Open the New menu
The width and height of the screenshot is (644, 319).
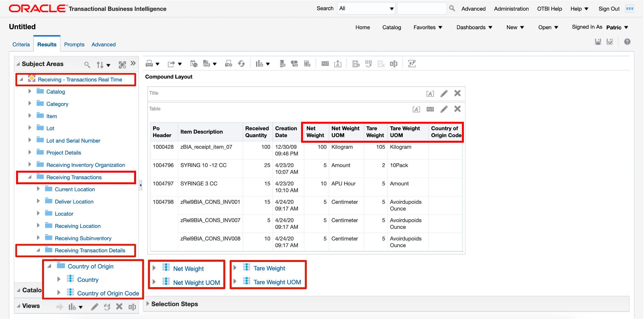[515, 27]
